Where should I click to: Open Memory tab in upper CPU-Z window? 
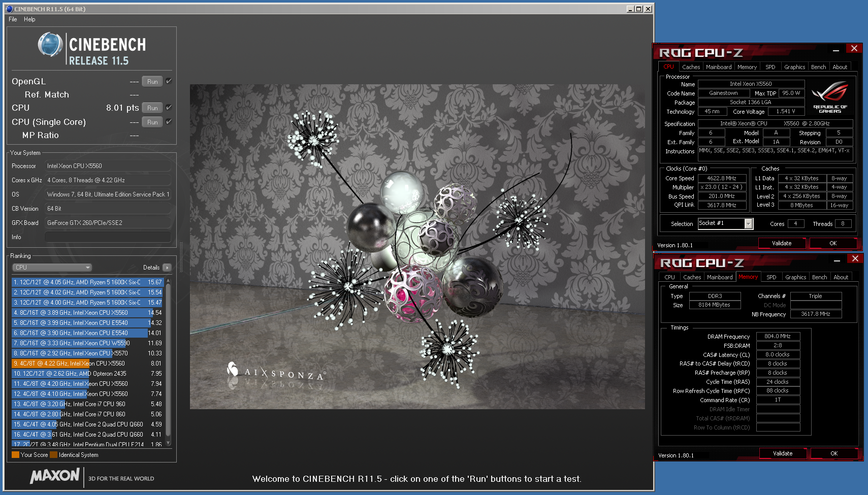pos(747,67)
